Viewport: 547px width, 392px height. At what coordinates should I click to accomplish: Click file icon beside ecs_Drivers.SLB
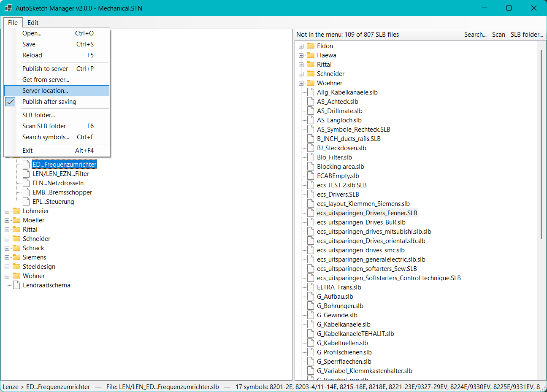pos(311,195)
